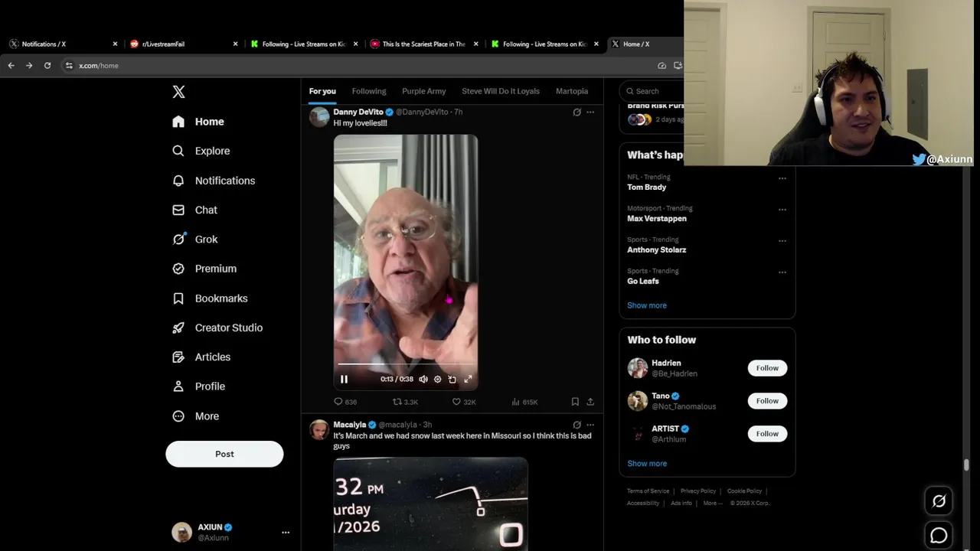
Task: Share Danny DeVito's post
Action: pos(590,402)
